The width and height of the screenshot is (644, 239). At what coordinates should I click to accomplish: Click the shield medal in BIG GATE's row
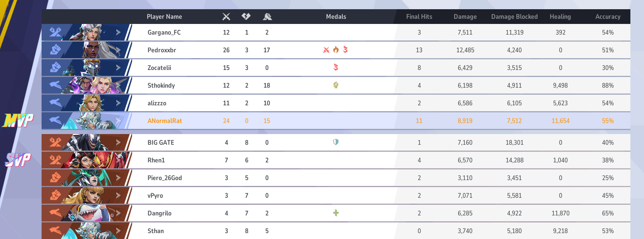click(x=336, y=142)
